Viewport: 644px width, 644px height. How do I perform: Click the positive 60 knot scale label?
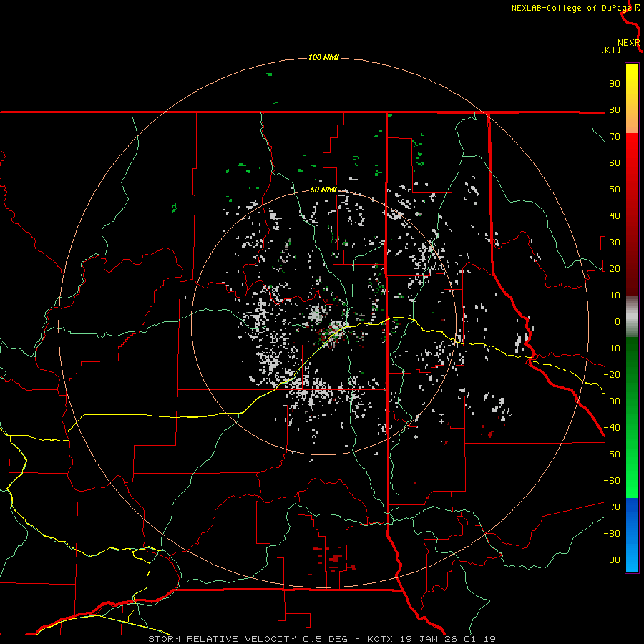(615, 162)
